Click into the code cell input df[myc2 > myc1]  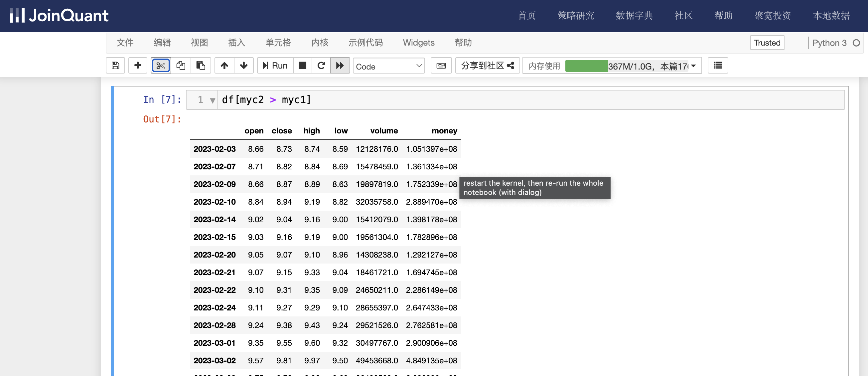pos(531,100)
